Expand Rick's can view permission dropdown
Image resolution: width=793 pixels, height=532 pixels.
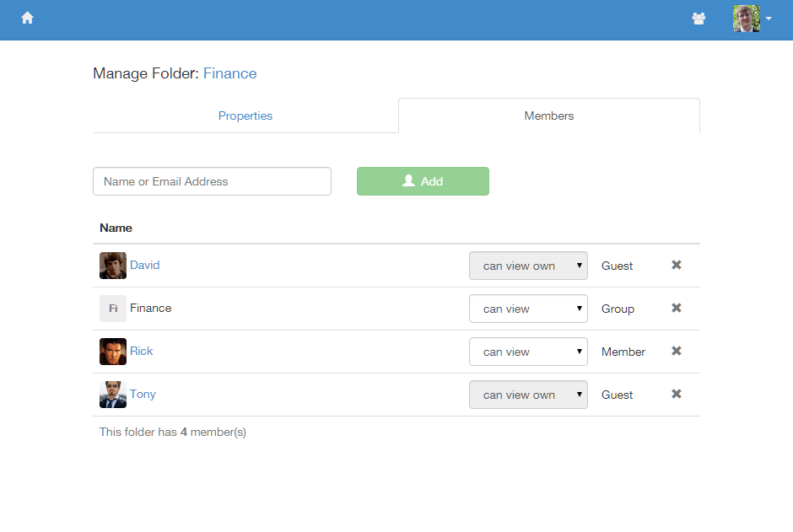528,352
